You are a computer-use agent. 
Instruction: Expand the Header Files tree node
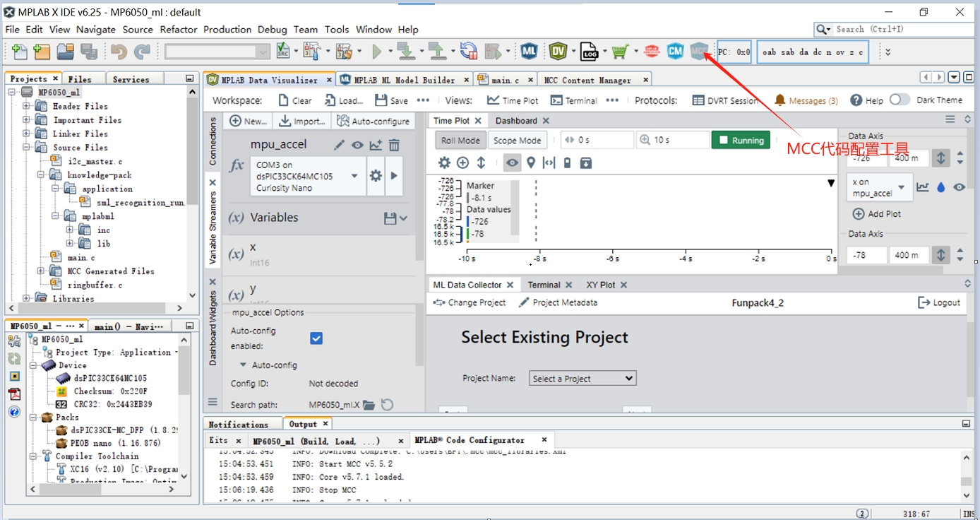tap(26, 106)
